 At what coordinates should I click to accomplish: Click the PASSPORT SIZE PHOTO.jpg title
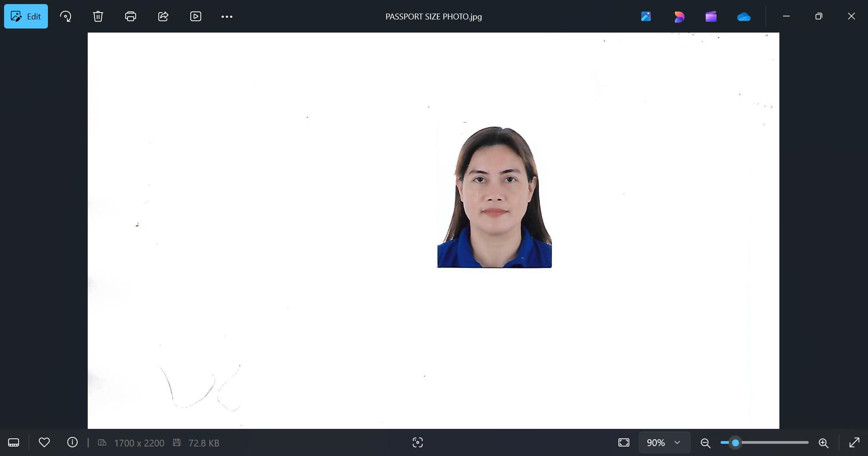click(x=434, y=17)
